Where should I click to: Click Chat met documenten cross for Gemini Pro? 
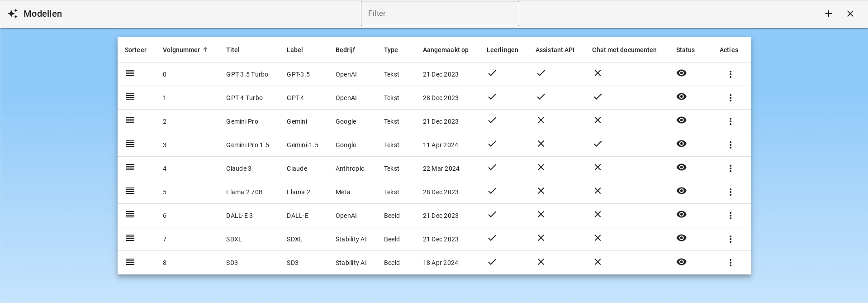[x=598, y=120]
